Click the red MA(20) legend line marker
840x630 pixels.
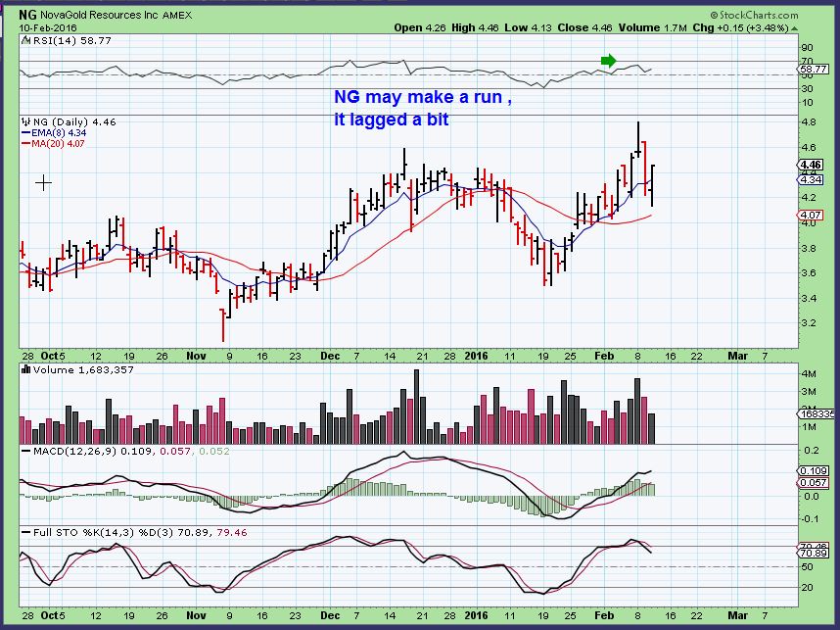25,144
